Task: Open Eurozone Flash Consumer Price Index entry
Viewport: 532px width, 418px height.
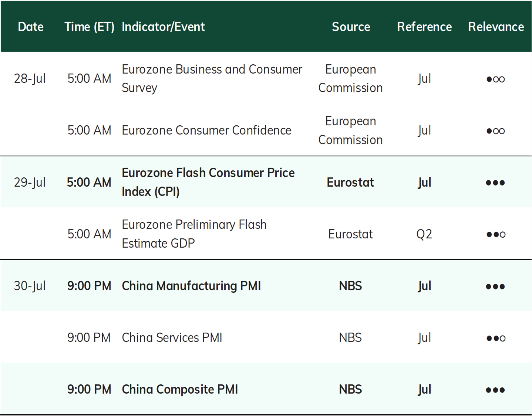Action: [x=208, y=182]
